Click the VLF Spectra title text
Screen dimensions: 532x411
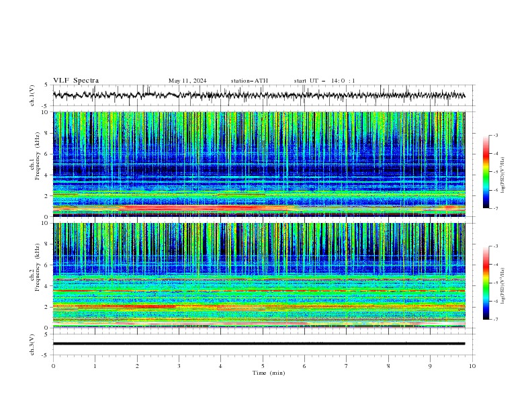(76, 81)
